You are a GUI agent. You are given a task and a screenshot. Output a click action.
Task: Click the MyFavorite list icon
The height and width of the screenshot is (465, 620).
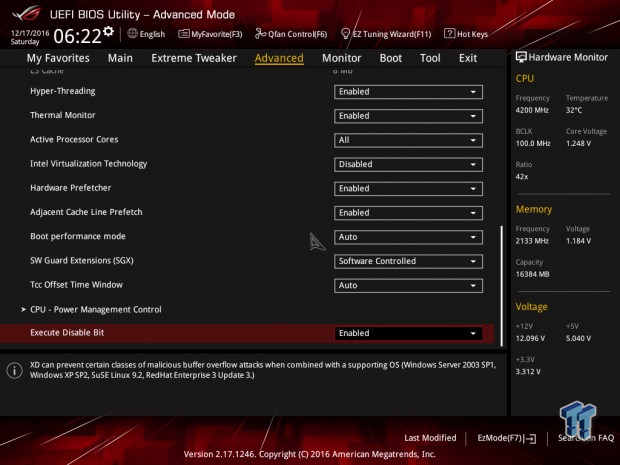183,34
